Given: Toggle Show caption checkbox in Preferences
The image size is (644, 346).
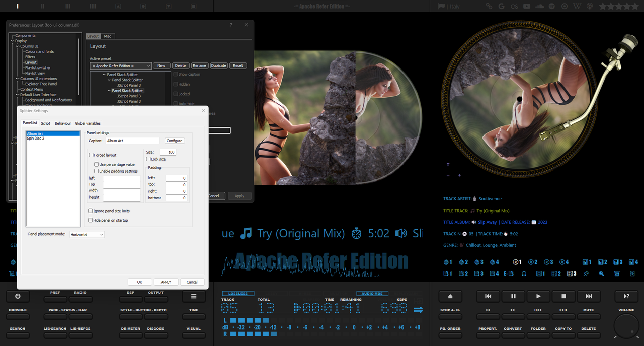Looking at the screenshot, I should (176, 74).
